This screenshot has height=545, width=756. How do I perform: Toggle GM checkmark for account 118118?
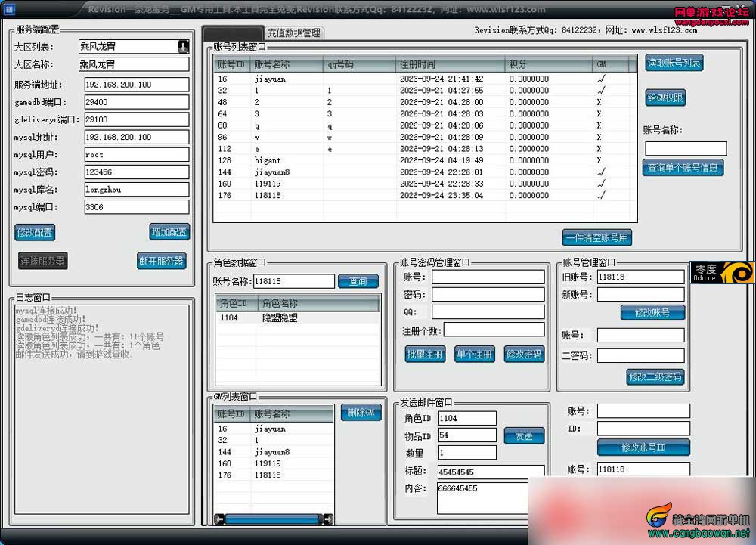pos(601,195)
